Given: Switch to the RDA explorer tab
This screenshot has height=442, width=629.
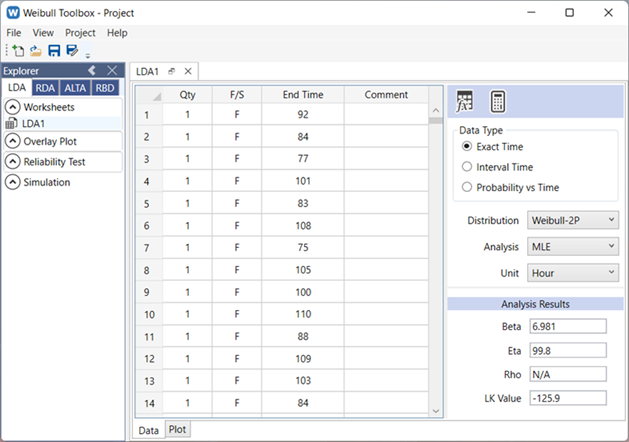Looking at the screenshot, I should click(x=45, y=88).
